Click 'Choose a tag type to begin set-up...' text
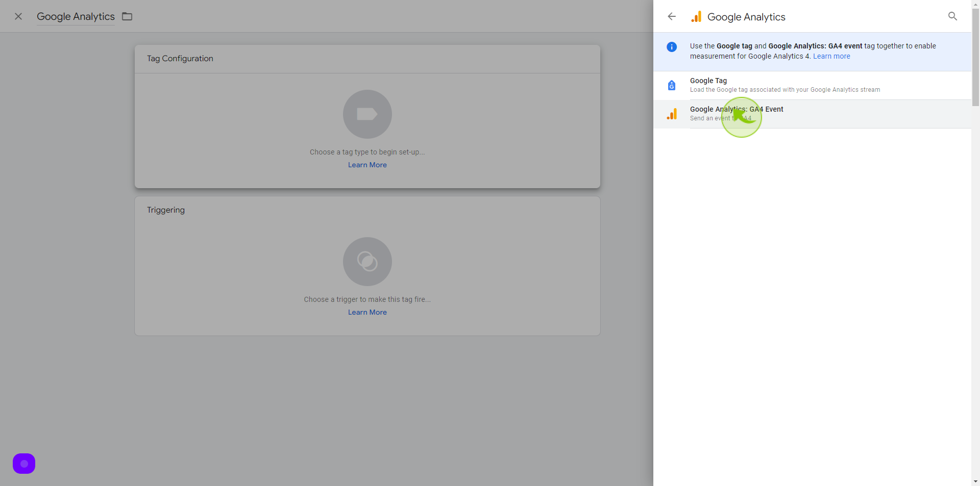 click(367, 152)
